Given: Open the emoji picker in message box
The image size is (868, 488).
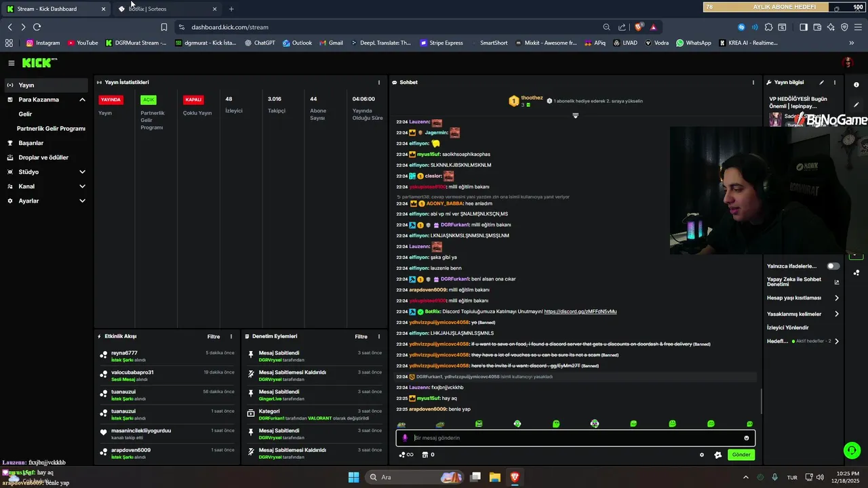Looking at the screenshot, I should (x=747, y=438).
